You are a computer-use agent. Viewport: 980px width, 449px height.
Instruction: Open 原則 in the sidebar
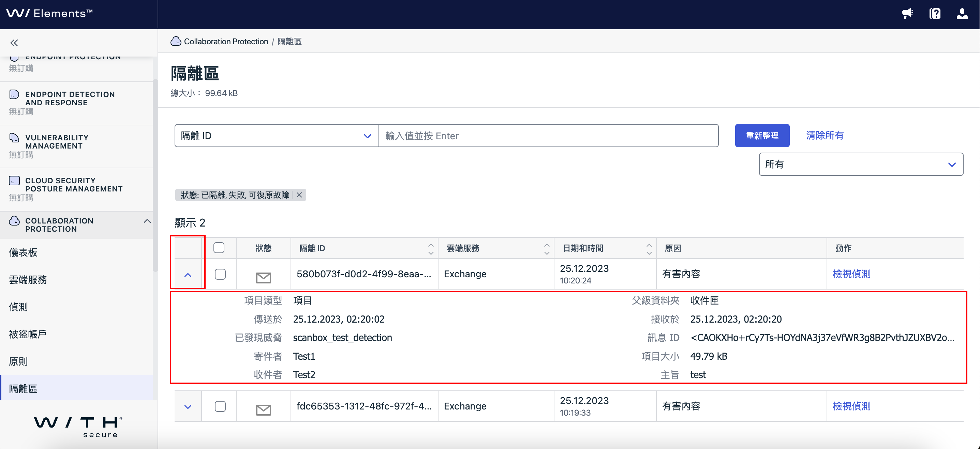pos(18,361)
